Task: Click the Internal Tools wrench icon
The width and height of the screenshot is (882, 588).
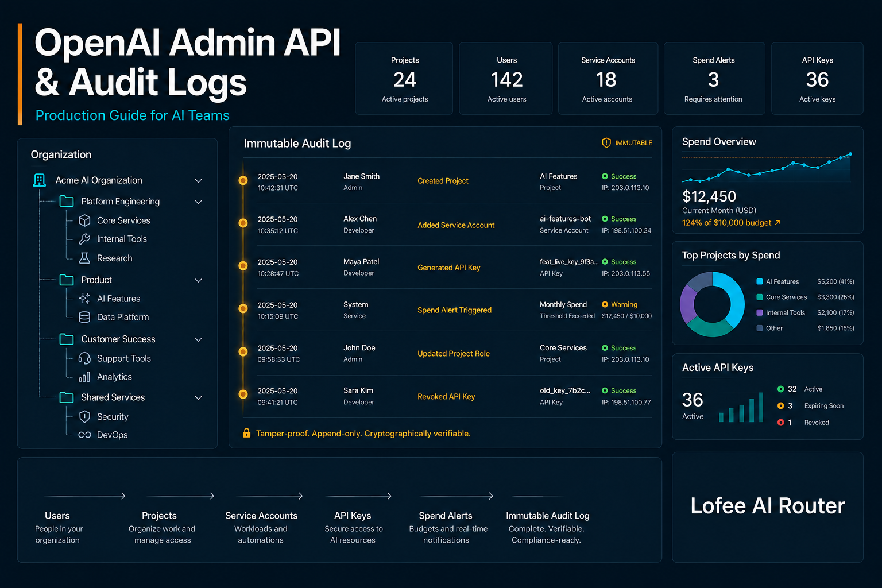Action: pos(84,239)
